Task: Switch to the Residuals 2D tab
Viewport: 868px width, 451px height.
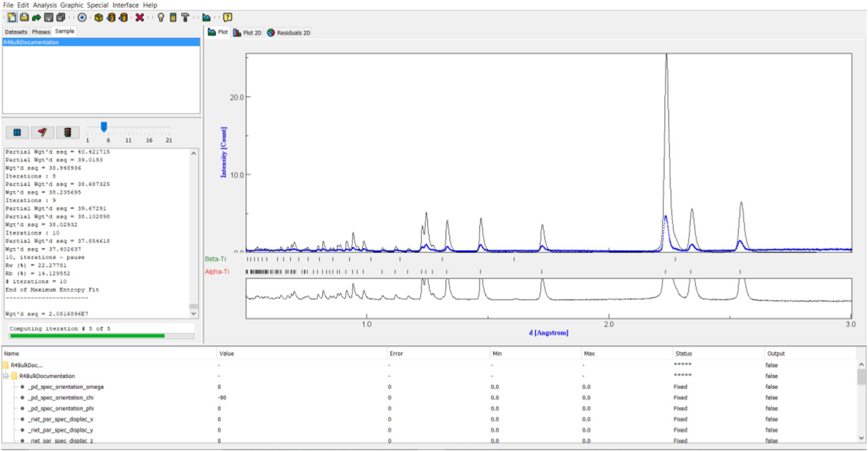Action: coord(289,33)
